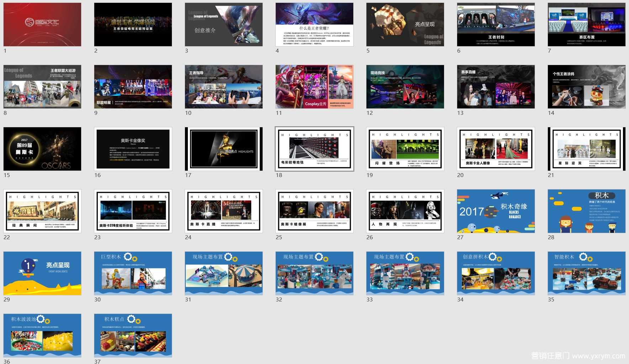
Task: Select slide 37 积木糕点
Action: (133, 336)
